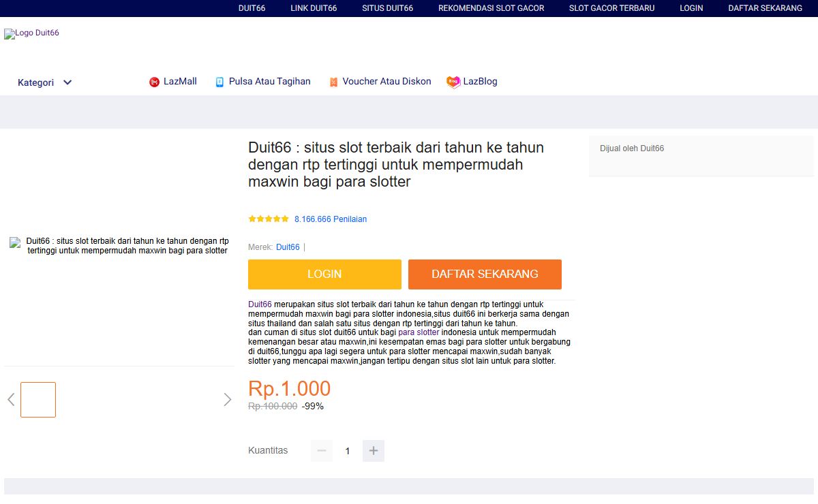Go to next gallery image arrow
818x504 pixels.
tap(228, 400)
